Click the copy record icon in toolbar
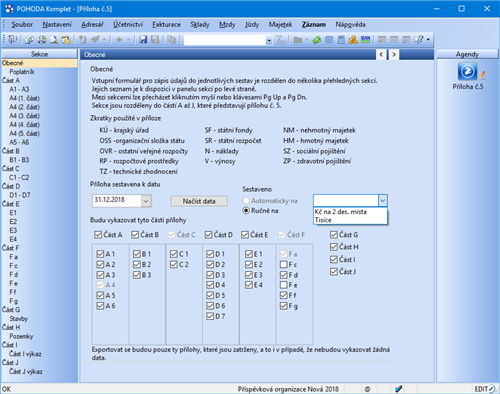Image resolution: width=500 pixels, height=394 pixels. click(x=171, y=40)
